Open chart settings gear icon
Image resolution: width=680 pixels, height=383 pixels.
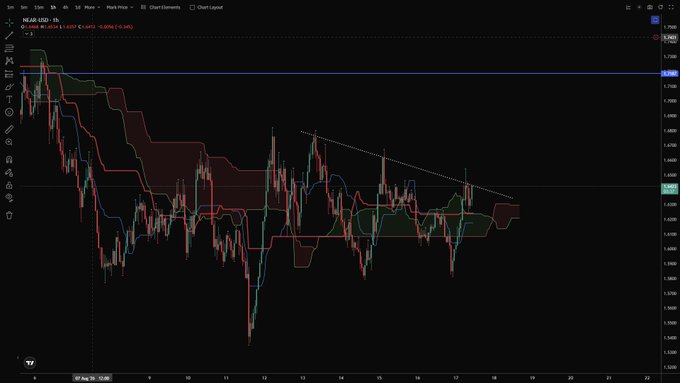click(639, 7)
